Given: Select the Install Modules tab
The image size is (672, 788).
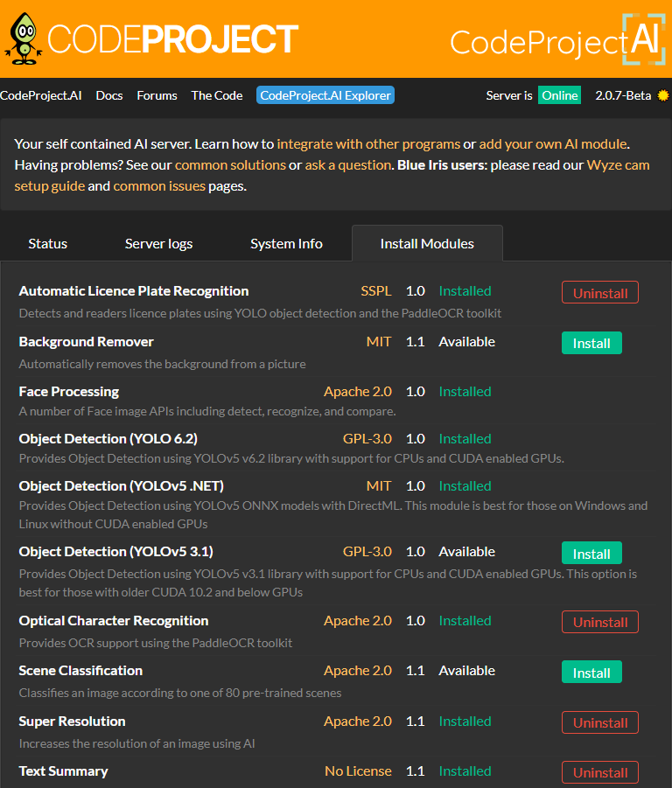Looking at the screenshot, I should coord(427,244).
